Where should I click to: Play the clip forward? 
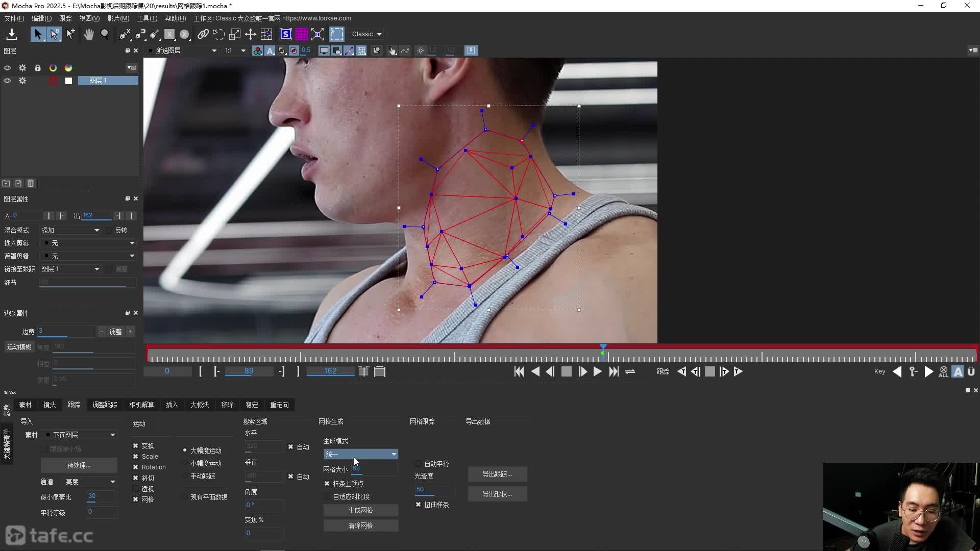click(x=598, y=372)
